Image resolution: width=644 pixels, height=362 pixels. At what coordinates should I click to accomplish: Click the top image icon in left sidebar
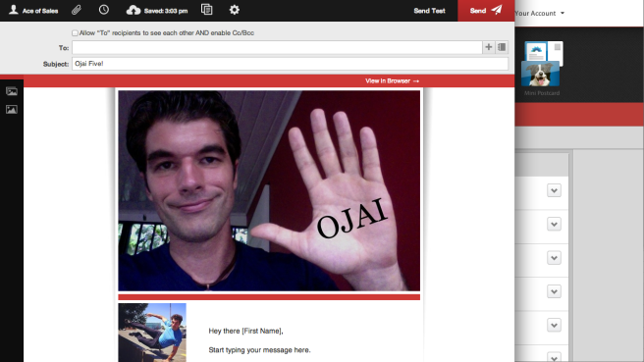(x=12, y=91)
